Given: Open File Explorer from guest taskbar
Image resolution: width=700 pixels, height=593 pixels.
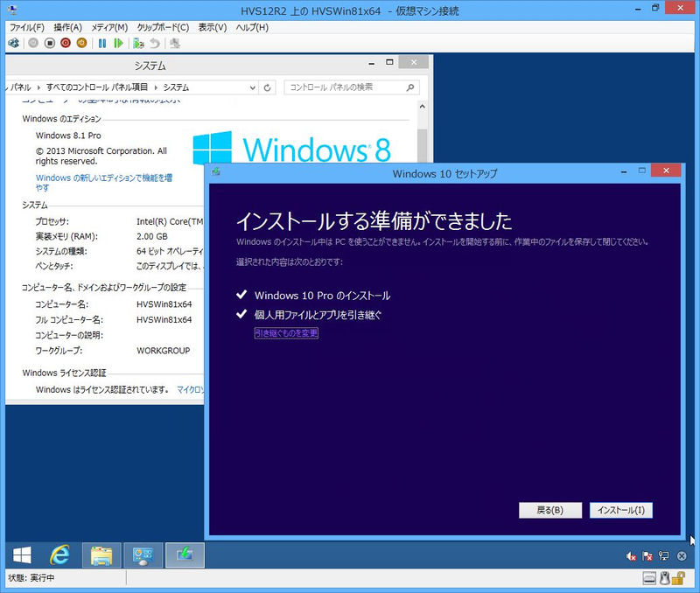Looking at the screenshot, I should 101,555.
